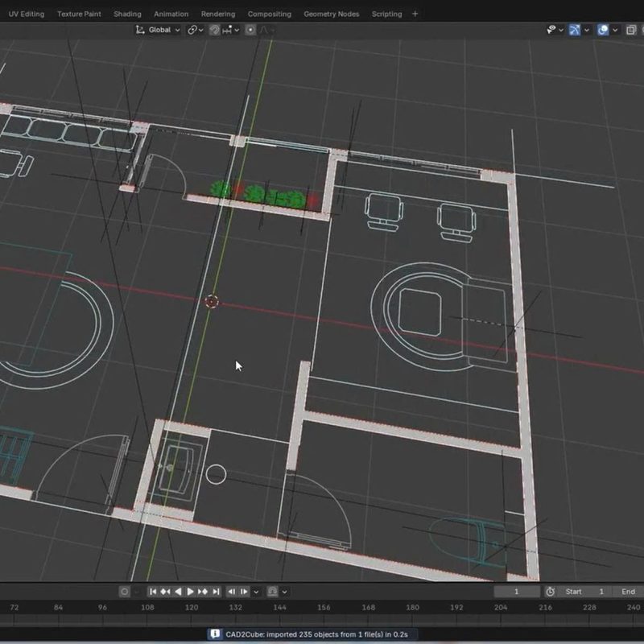Toggle X-ray view mode
644x644 pixels.
click(631, 30)
